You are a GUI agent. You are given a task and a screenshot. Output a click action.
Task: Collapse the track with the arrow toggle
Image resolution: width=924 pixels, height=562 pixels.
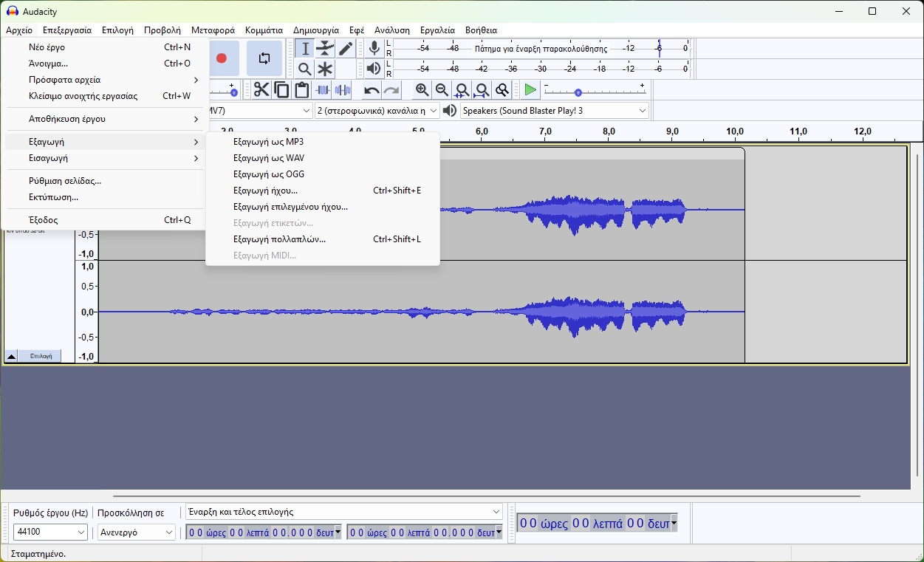10,356
